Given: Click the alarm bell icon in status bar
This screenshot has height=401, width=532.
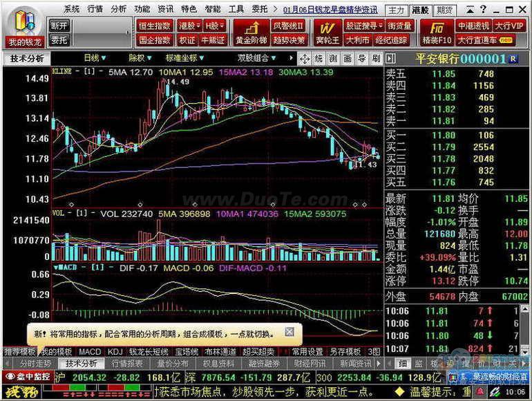Looking at the screenshot, I should click(x=480, y=392).
